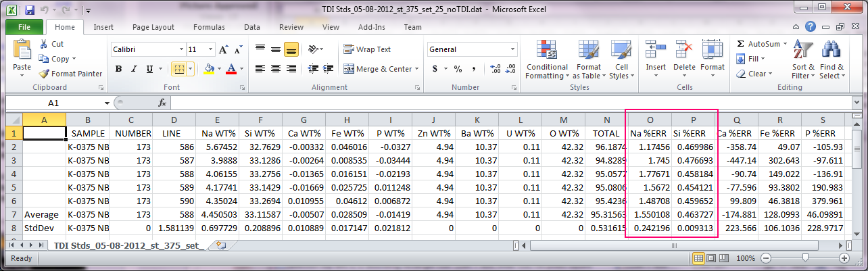The width and height of the screenshot is (868, 271).
Task: Click Insert function fx icon
Action: 162,103
